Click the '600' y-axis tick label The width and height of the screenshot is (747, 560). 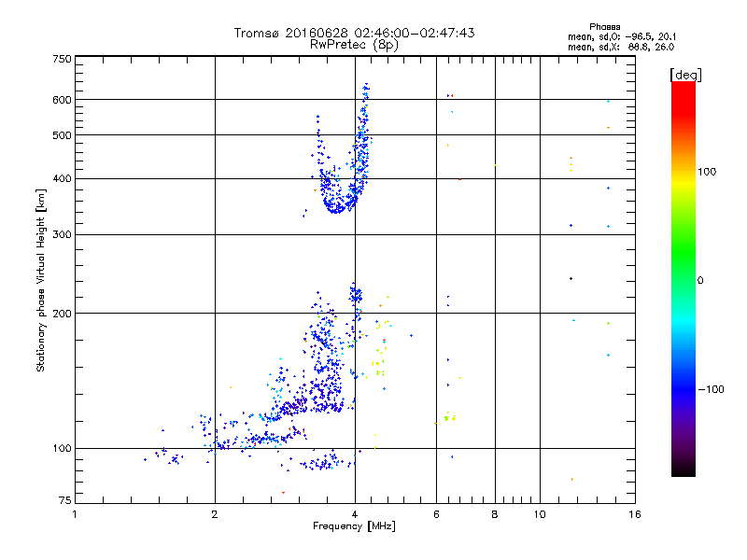[x=62, y=100]
